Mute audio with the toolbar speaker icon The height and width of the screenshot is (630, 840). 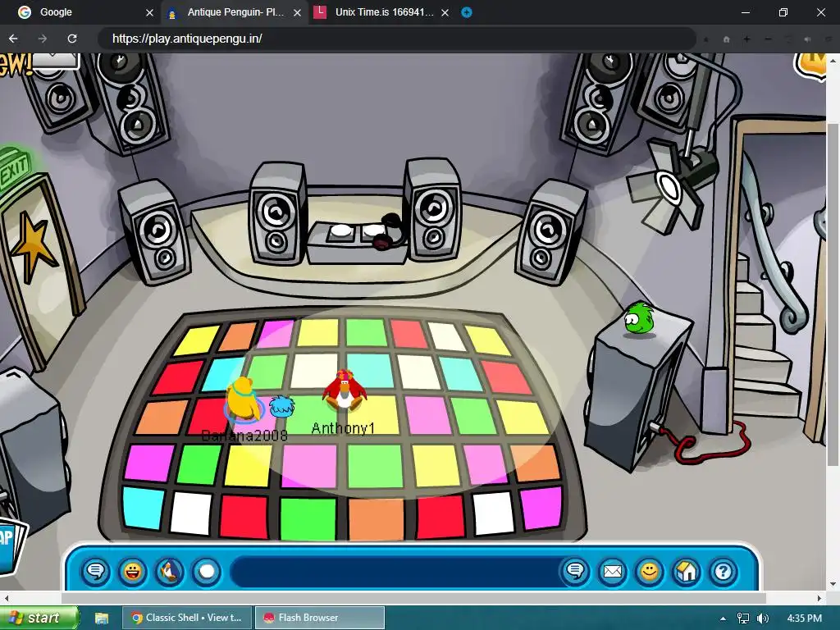[x=808, y=39]
